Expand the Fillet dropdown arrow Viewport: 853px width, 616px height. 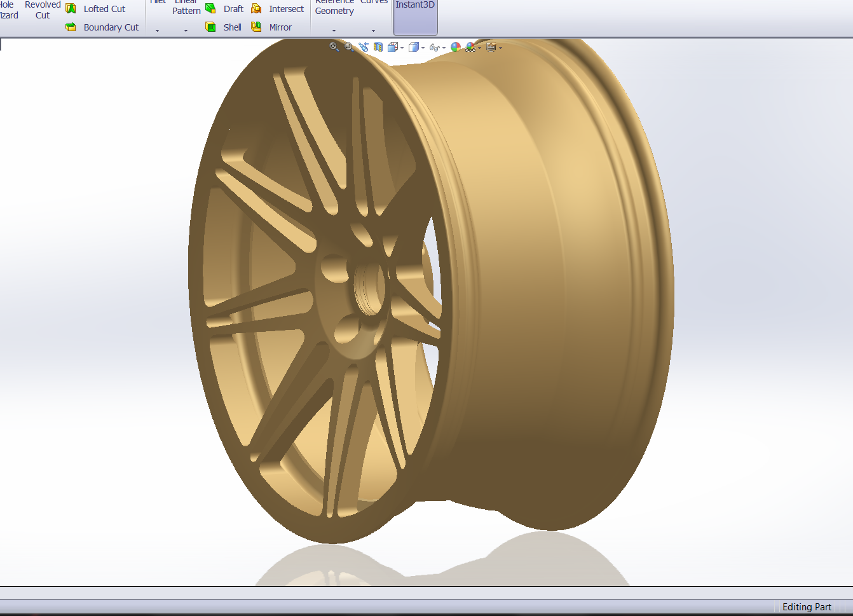pyautogui.click(x=157, y=31)
